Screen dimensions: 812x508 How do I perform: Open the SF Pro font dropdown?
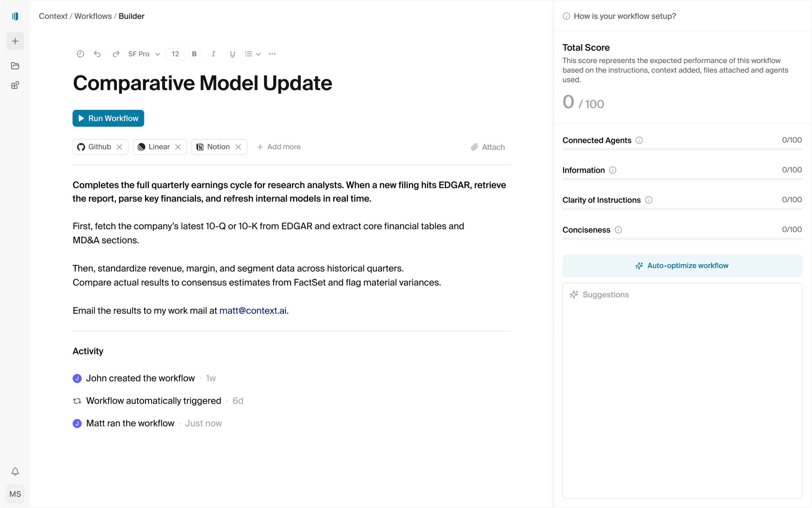[144, 54]
